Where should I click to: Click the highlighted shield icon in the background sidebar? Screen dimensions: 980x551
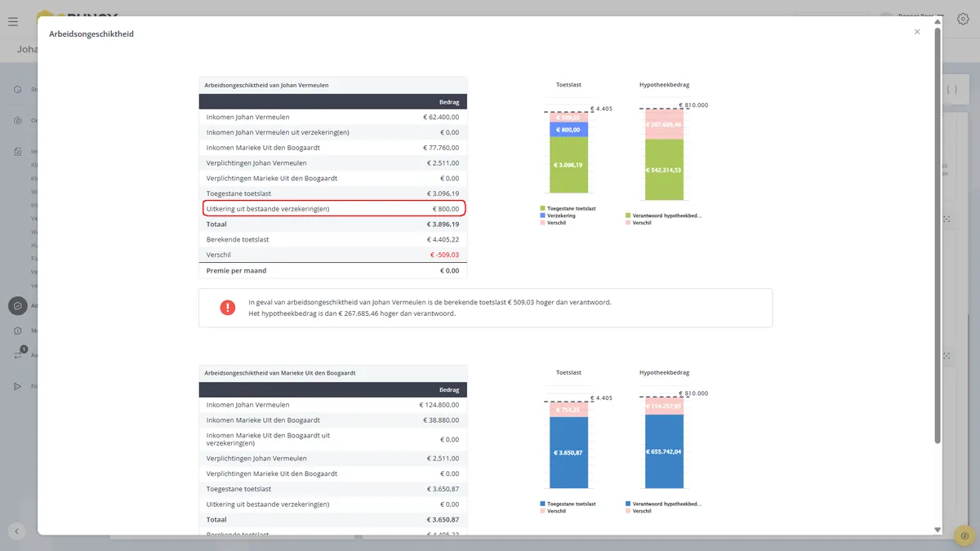click(x=17, y=305)
